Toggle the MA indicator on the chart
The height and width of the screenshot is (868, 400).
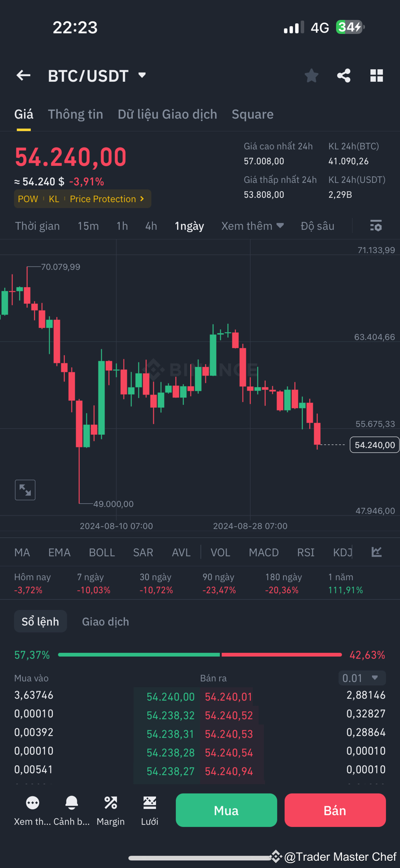click(x=22, y=552)
